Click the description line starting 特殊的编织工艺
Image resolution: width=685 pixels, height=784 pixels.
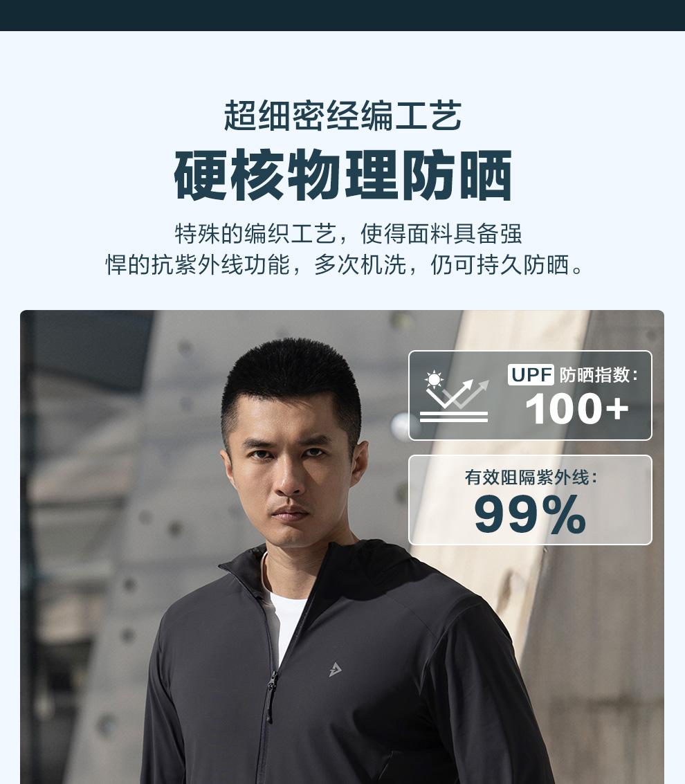(x=349, y=233)
